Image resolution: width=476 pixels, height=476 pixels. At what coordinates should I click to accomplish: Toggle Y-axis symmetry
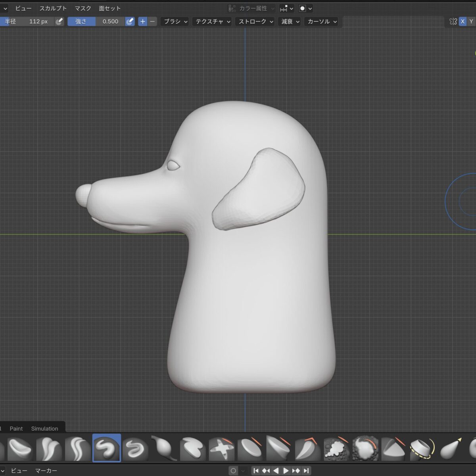[x=471, y=21]
